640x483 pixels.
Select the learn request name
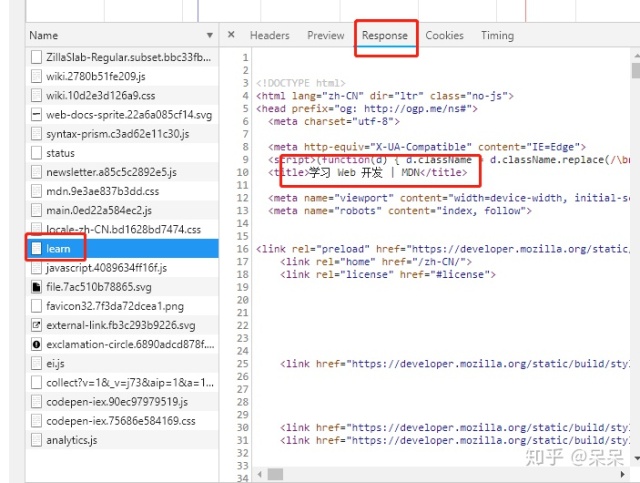coord(58,248)
